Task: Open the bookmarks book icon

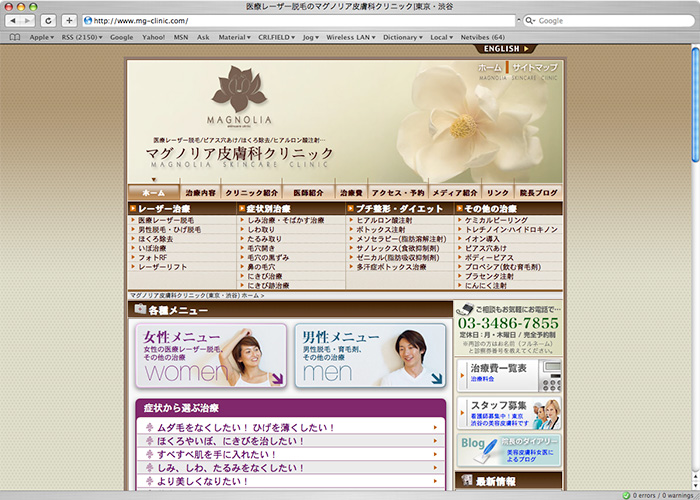Action: tap(15, 38)
